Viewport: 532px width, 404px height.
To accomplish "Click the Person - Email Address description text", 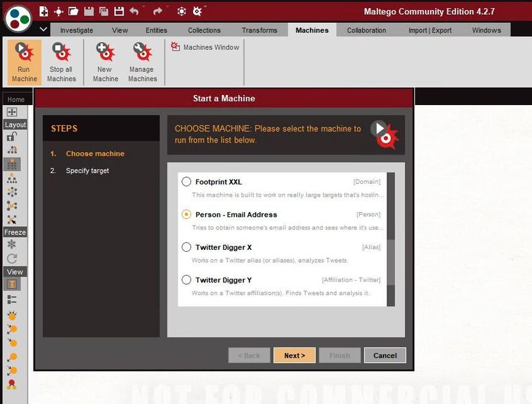I will point(287,228).
